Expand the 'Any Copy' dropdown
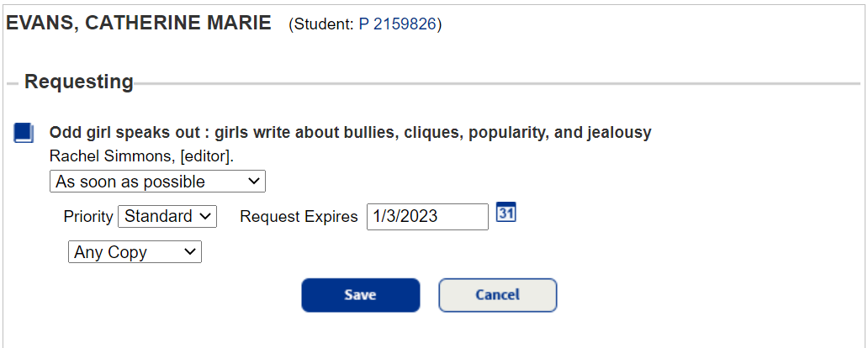868x348 pixels. 135,251
